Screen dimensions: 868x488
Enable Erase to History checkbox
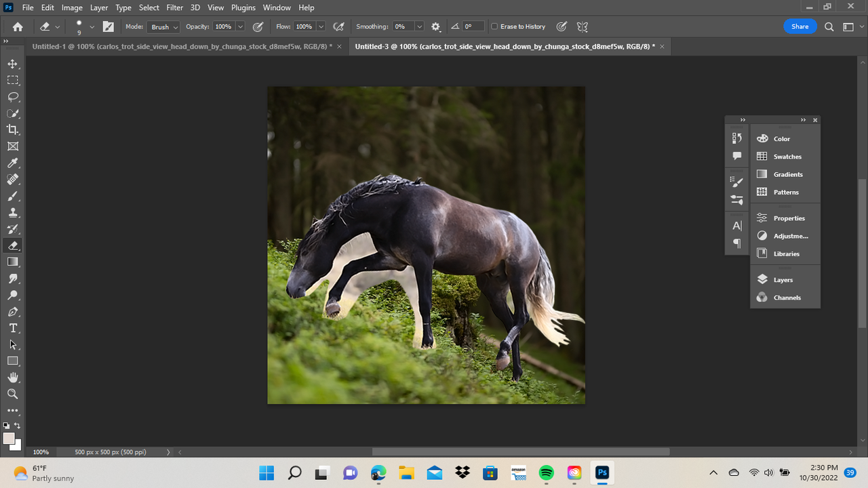coord(494,26)
